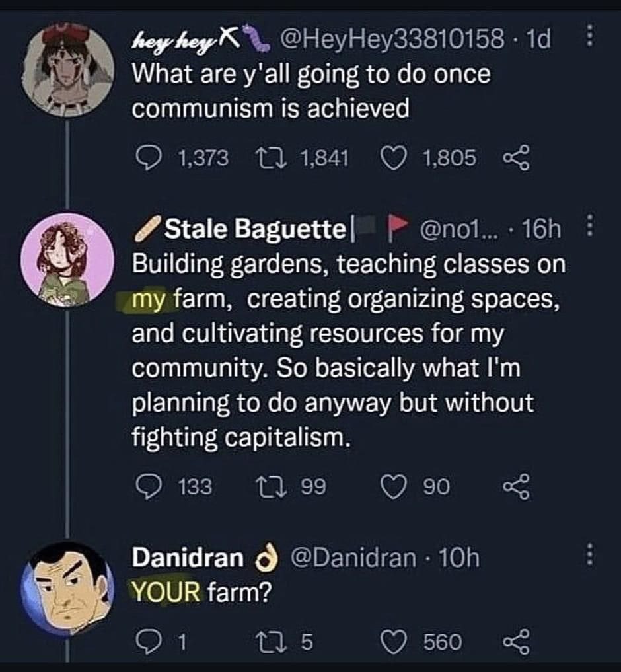Viewport: 621px width, 672px height.
Task: Retweet Danidran's "YOUR farm?" tweet
Action: 270,641
